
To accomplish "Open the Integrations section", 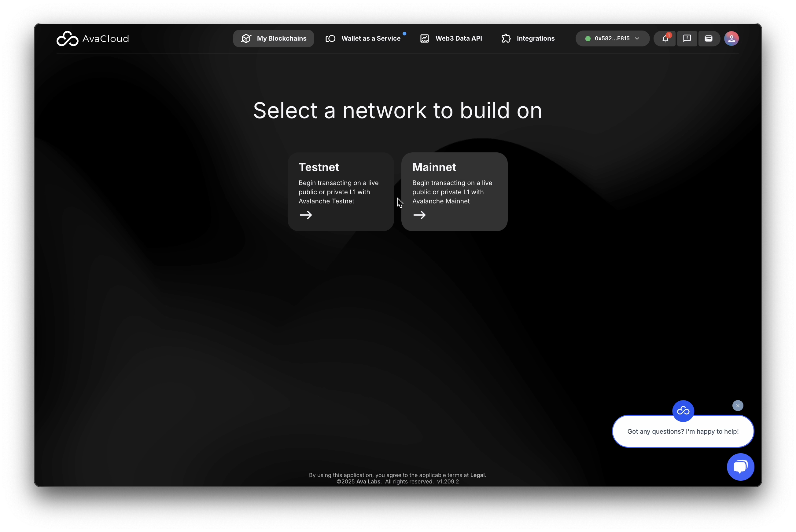I will [528, 39].
